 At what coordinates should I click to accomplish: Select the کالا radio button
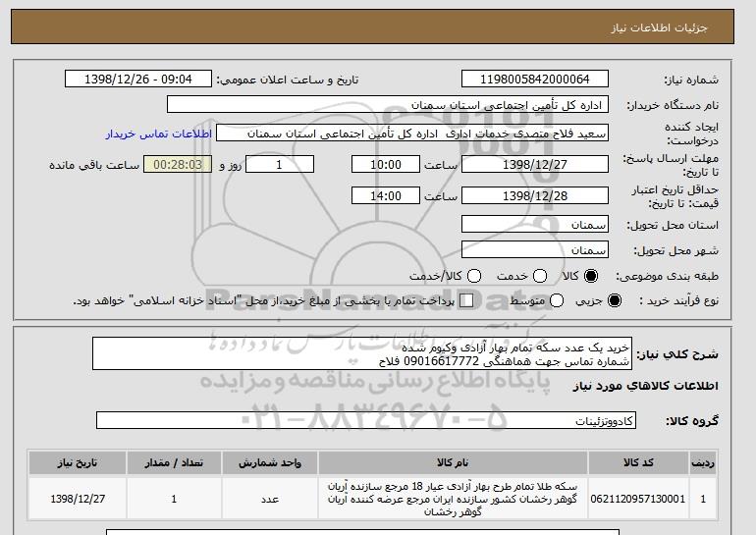click(x=591, y=276)
